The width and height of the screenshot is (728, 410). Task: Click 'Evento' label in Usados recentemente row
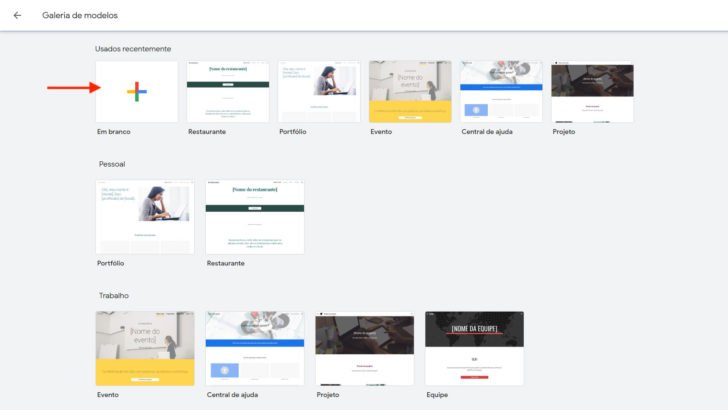381,132
